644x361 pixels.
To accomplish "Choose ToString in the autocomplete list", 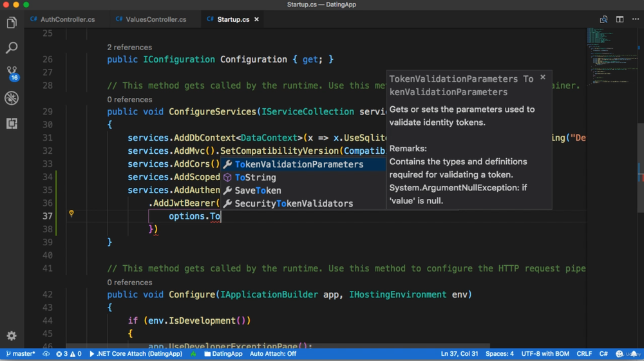I will pyautogui.click(x=255, y=178).
